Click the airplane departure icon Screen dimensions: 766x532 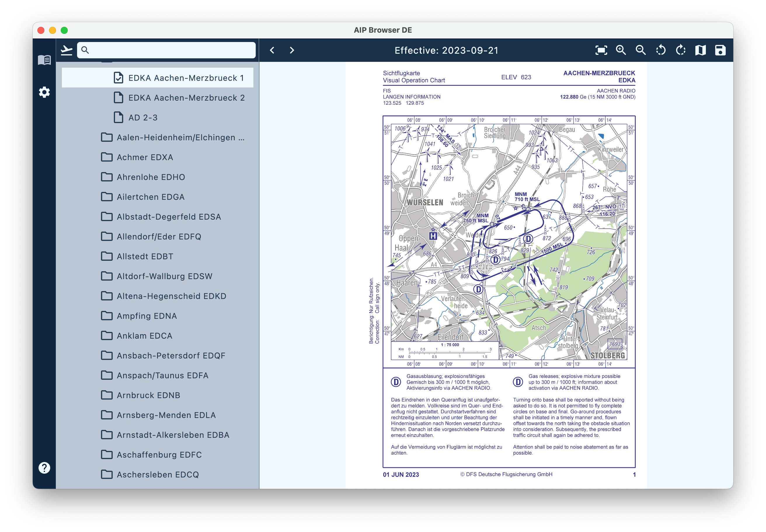67,50
